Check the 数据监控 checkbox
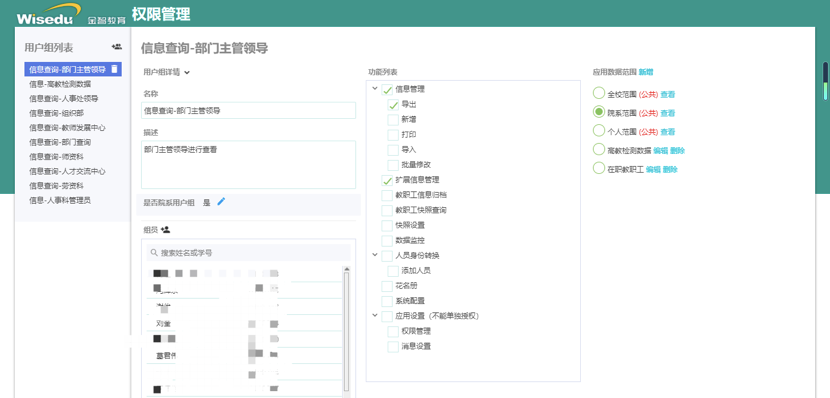 (387, 241)
